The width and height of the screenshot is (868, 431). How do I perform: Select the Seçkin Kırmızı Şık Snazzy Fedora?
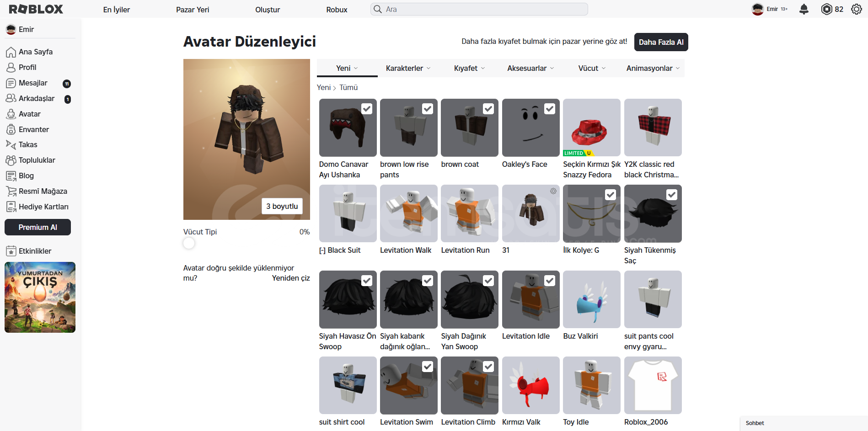pyautogui.click(x=592, y=128)
